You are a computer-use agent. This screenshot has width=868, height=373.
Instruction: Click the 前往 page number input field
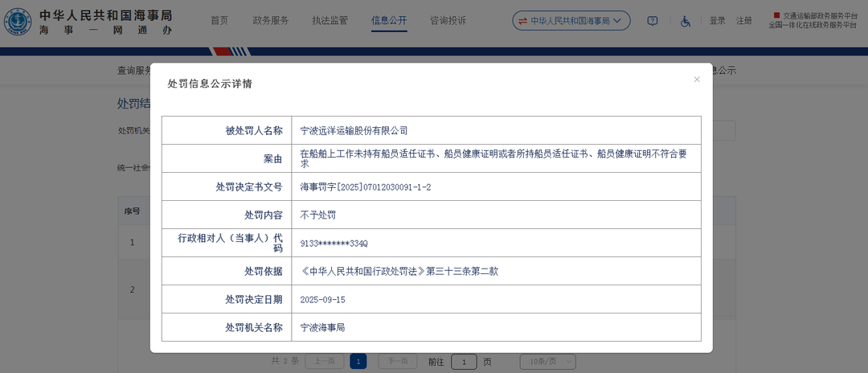point(464,362)
